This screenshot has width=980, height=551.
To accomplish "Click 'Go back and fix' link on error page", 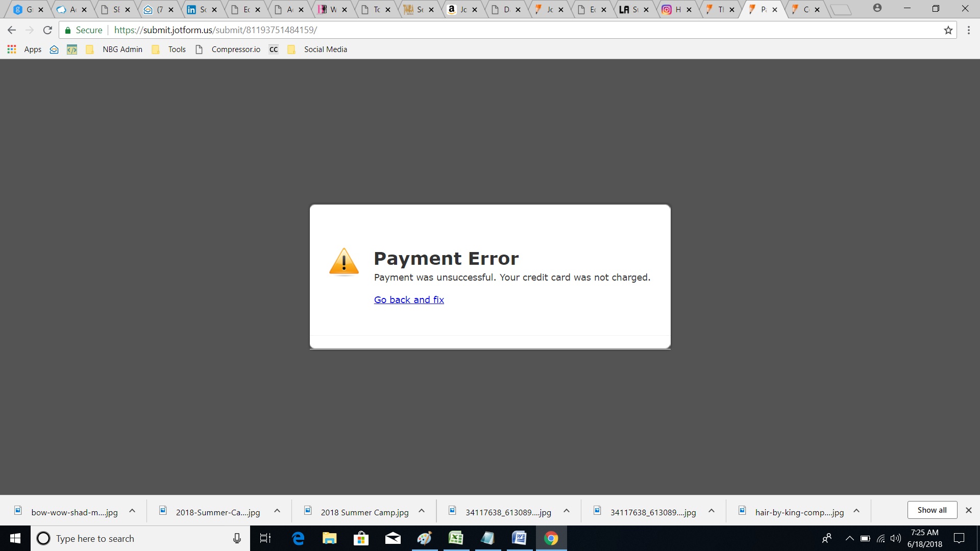I will tap(409, 299).
